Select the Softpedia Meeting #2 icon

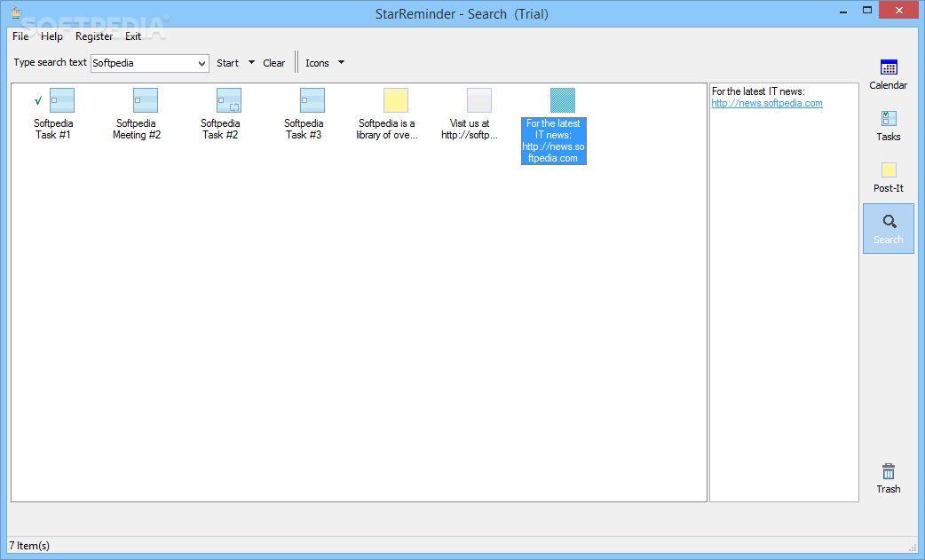coord(145,100)
